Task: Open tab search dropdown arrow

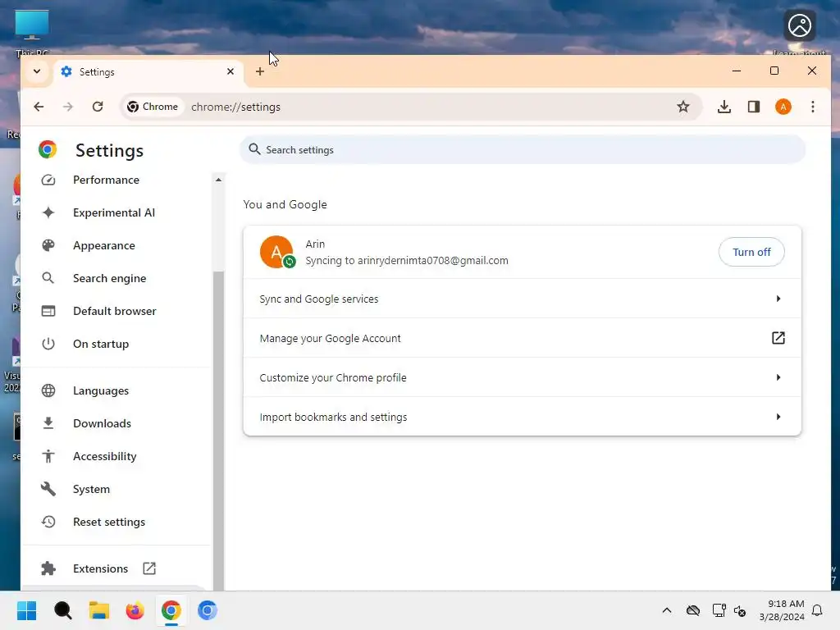Action: pos(37,71)
